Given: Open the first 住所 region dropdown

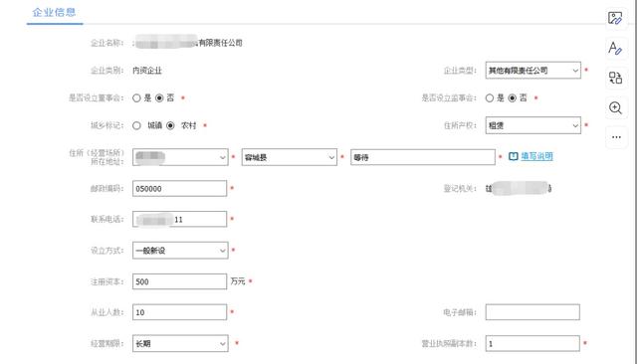Looking at the screenshot, I should click(x=180, y=157).
